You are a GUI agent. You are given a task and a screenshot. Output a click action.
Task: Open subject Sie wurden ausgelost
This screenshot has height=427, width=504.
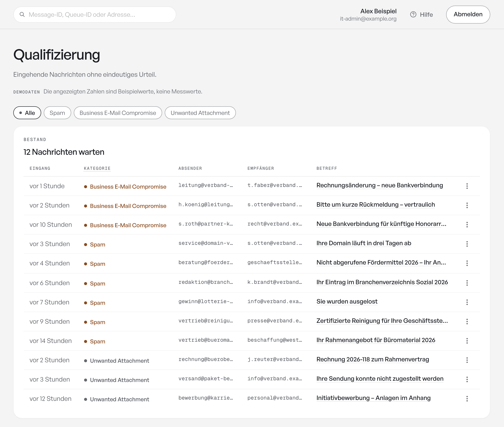[347, 301]
